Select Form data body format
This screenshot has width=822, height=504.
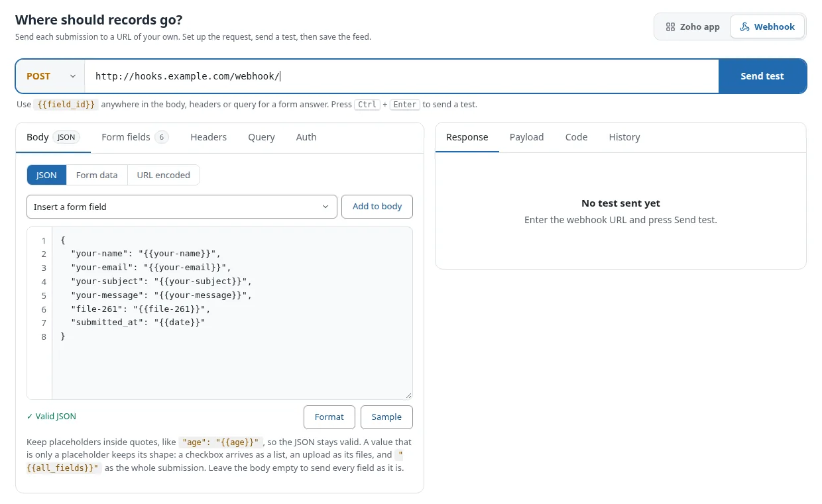(x=97, y=175)
